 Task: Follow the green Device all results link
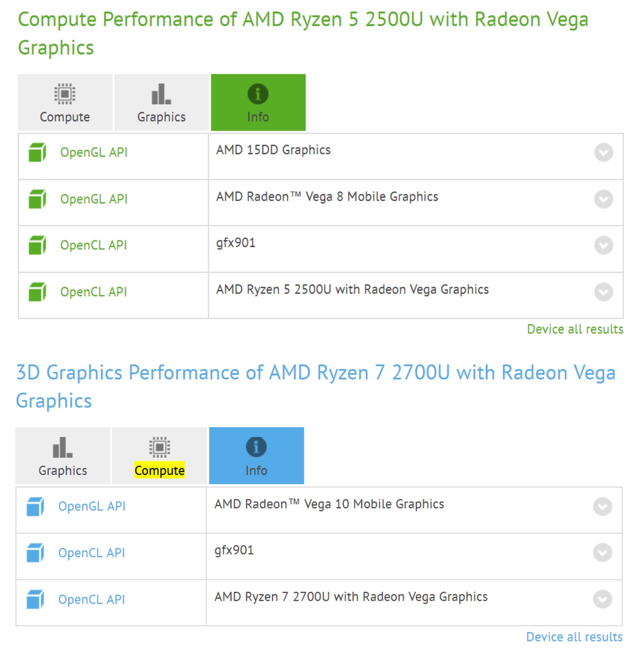coord(575,329)
